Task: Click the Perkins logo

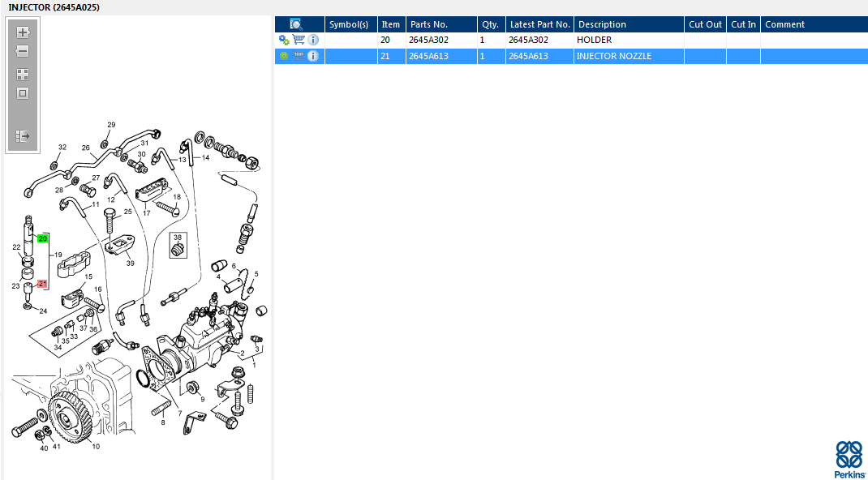Action: pos(849,459)
